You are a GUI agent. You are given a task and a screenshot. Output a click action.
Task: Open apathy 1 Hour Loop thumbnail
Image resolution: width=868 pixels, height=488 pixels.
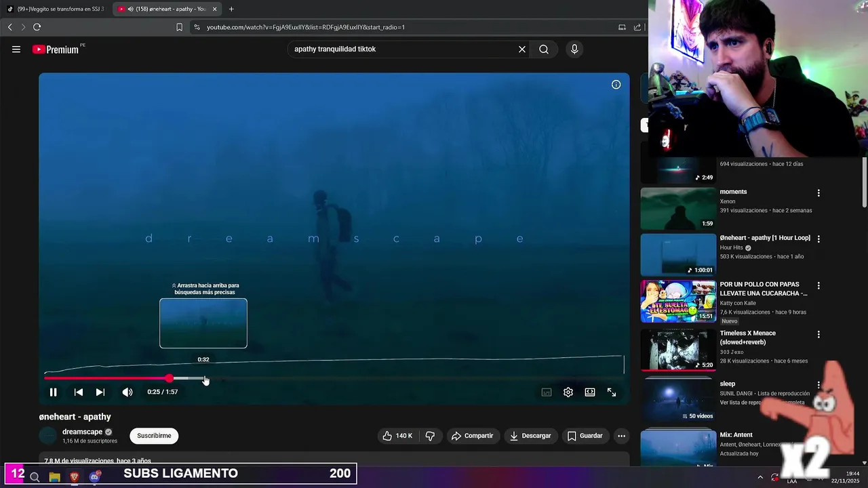click(x=678, y=255)
